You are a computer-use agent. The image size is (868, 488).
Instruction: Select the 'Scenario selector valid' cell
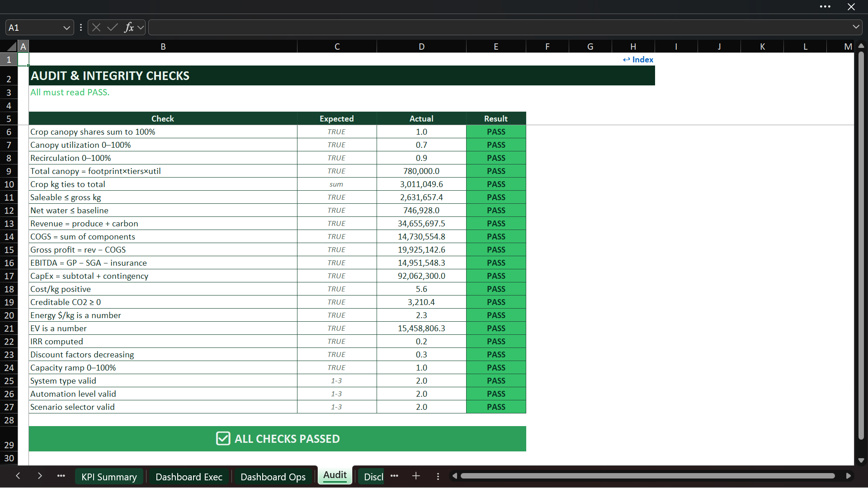(163, 407)
